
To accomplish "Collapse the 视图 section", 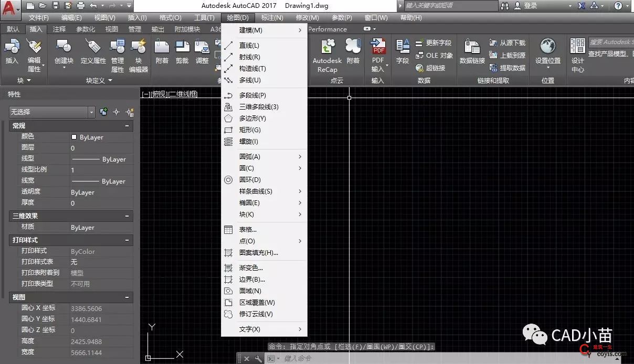I will tap(127, 297).
